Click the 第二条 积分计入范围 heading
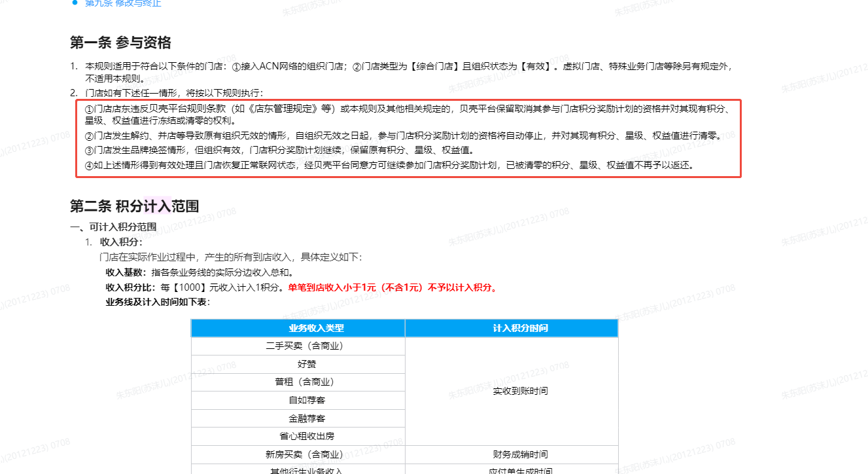The width and height of the screenshot is (868, 474). 134,206
